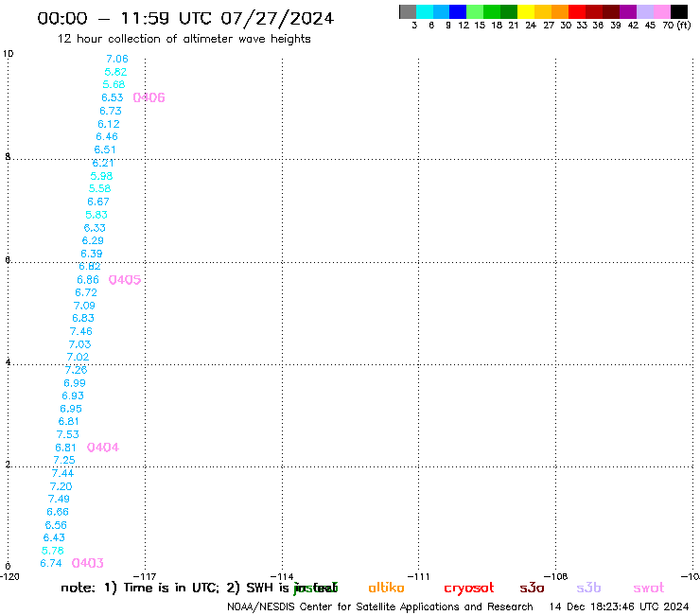
Task: Select the 6.74 reading beside 0403
Action: point(51,564)
